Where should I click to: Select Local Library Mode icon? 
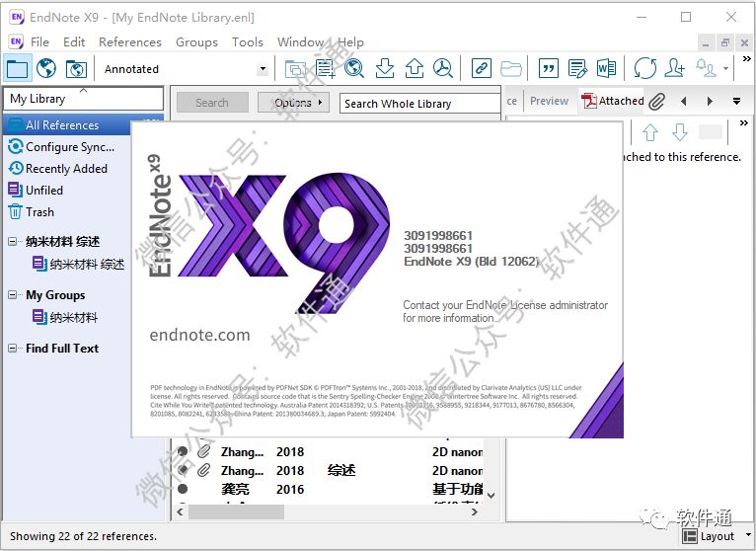coord(18,68)
